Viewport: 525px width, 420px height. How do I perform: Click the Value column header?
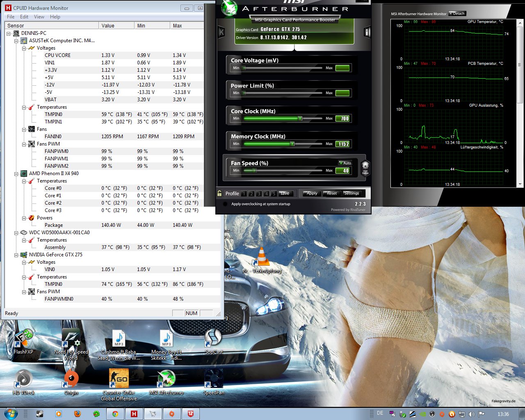click(x=116, y=25)
